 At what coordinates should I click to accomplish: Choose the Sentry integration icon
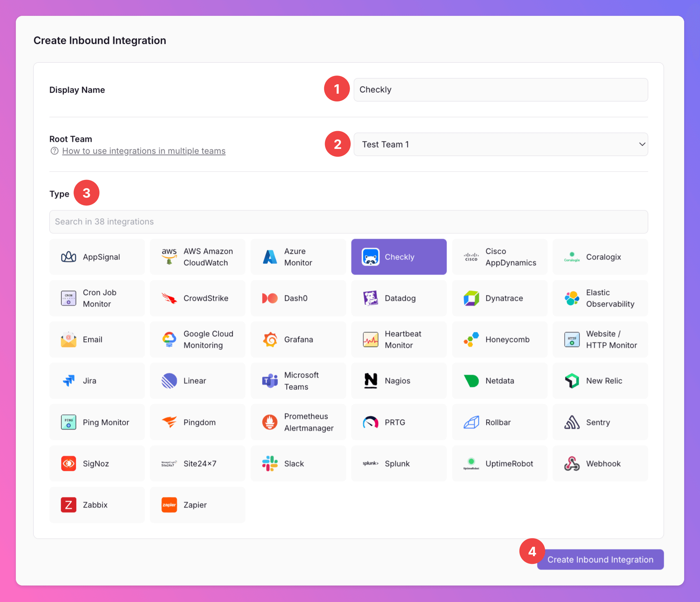tap(572, 422)
